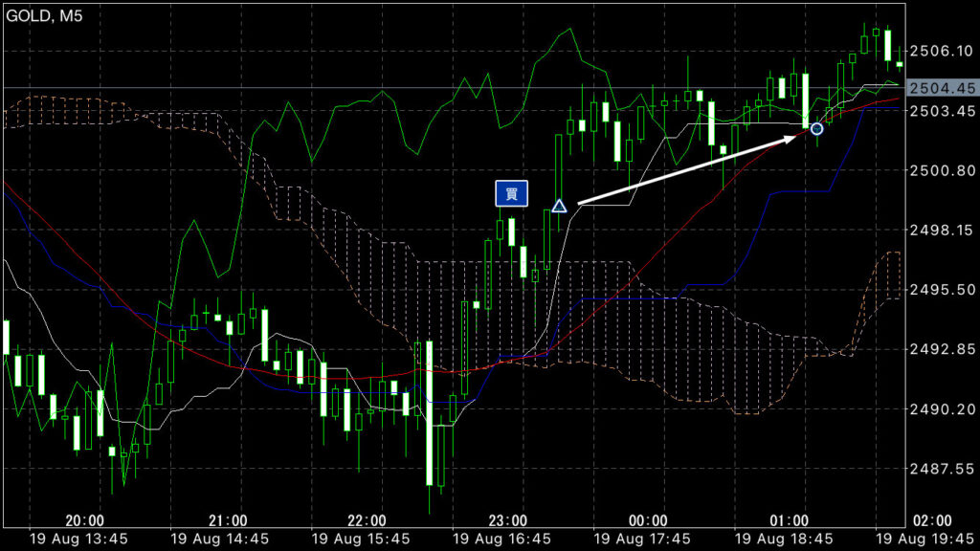Click the 01:00 time axis label

pyautogui.click(x=789, y=520)
